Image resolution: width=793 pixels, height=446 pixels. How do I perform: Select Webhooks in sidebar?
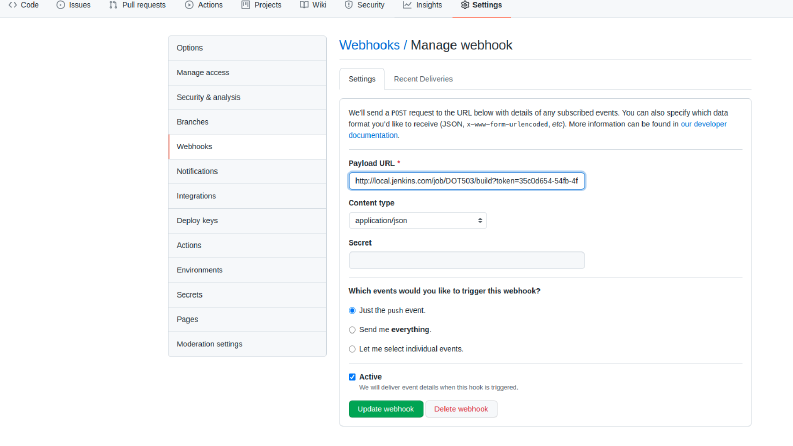point(247,147)
